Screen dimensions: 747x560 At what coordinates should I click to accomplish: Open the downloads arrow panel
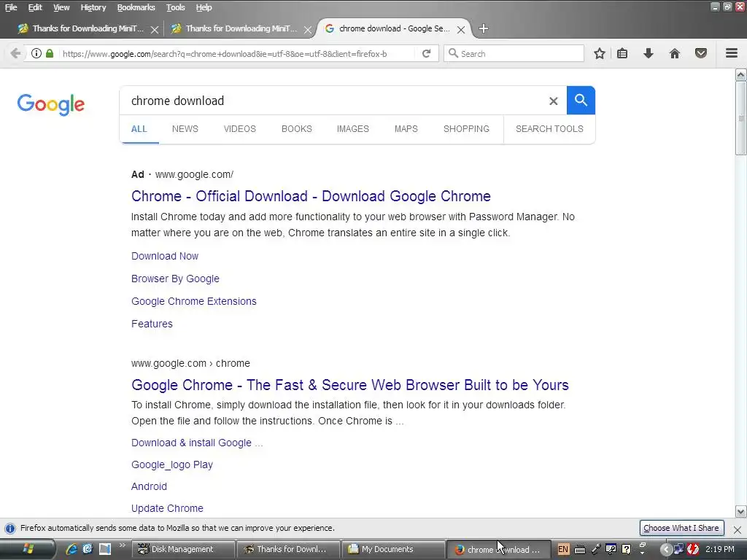[x=648, y=53]
